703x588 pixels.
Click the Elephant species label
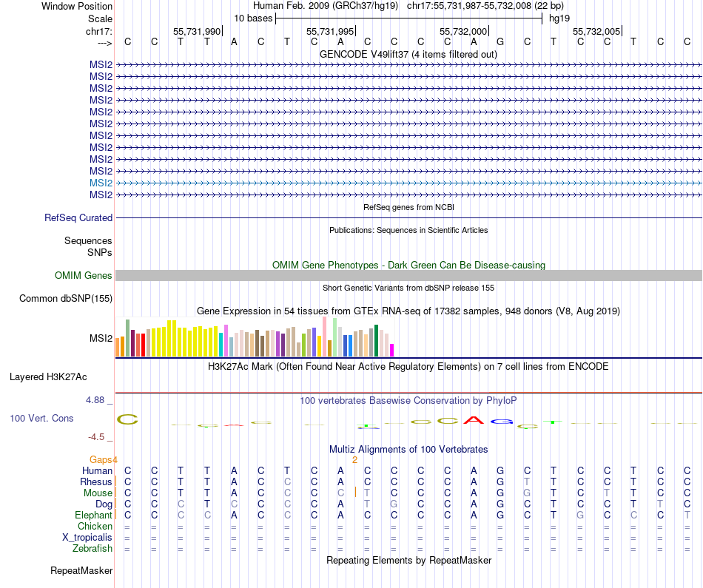[x=94, y=516]
